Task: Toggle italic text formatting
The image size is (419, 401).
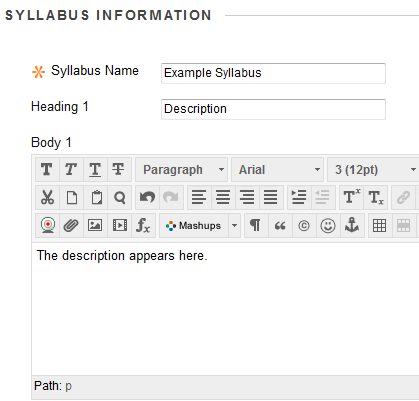Action: pyautogui.click(x=71, y=170)
